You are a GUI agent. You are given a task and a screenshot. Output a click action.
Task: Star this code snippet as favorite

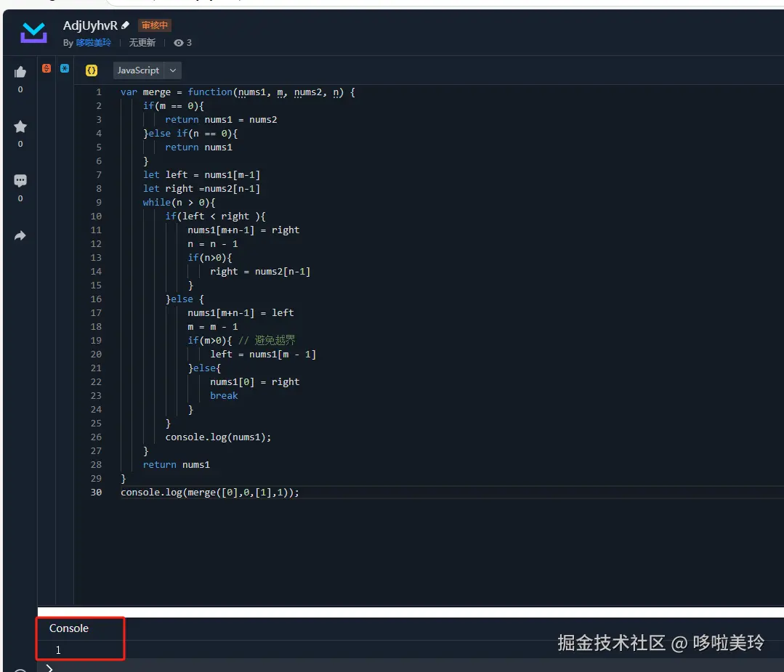(20, 127)
